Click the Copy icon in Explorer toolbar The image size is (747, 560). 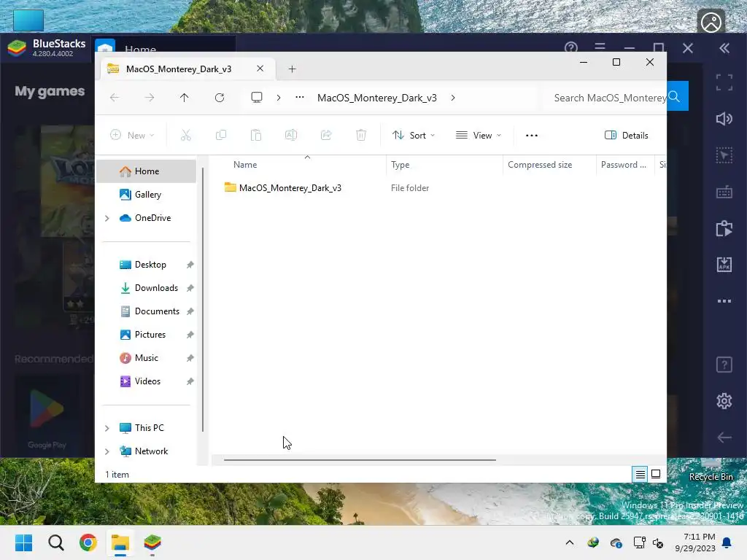[221, 135]
